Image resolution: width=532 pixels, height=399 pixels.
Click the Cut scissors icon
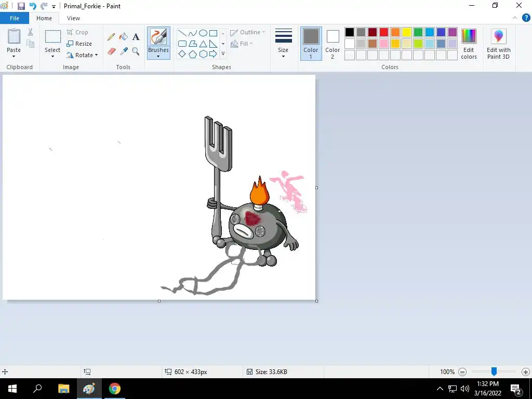pyautogui.click(x=31, y=32)
